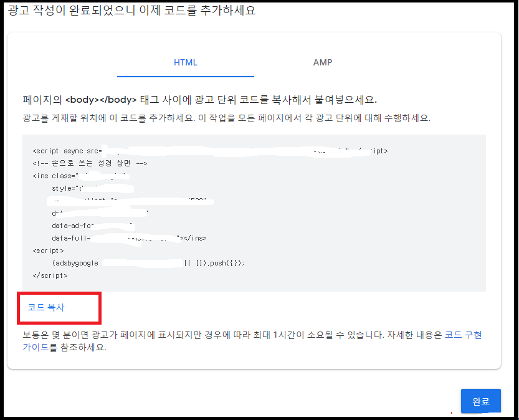Click the code line data-full- ending </ins>
The image size is (519, 420).
pos(129,238)
